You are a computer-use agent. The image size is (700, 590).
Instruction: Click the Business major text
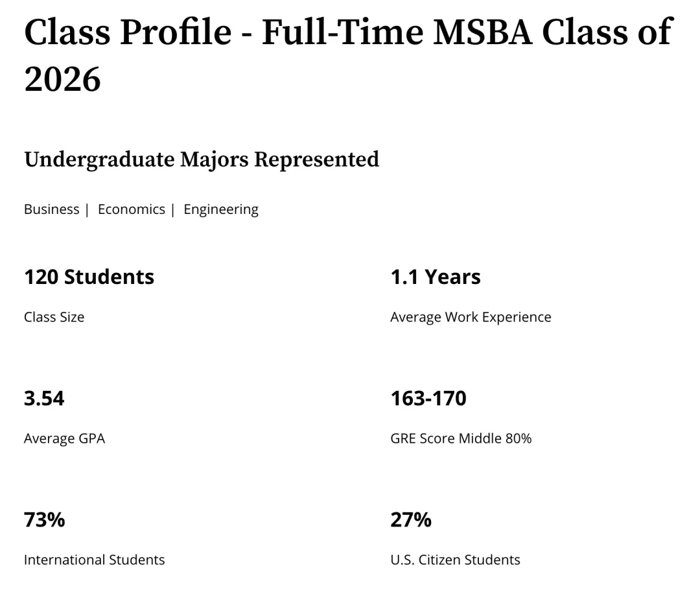tap(51, 209)
